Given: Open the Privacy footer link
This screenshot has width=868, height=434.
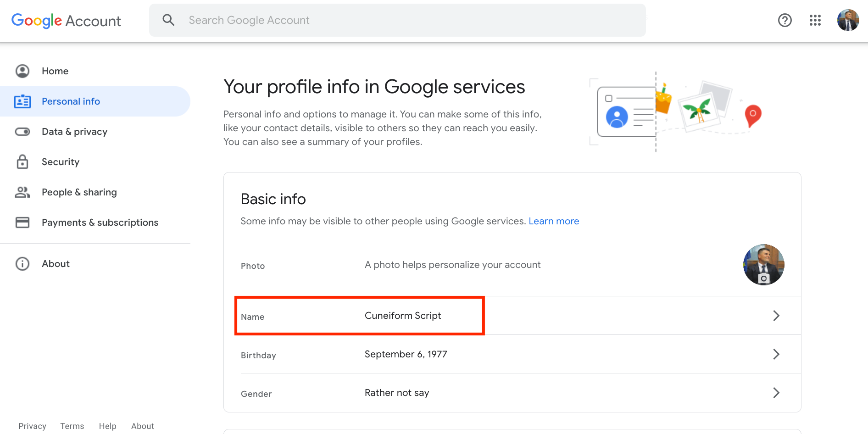Looking at the screenshot, I should pos(32,426).
